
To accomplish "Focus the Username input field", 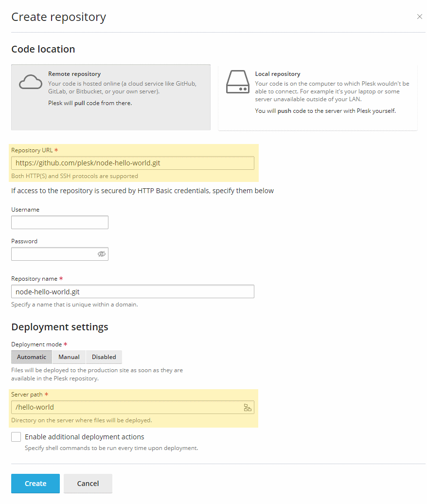I will coord(60,222).
